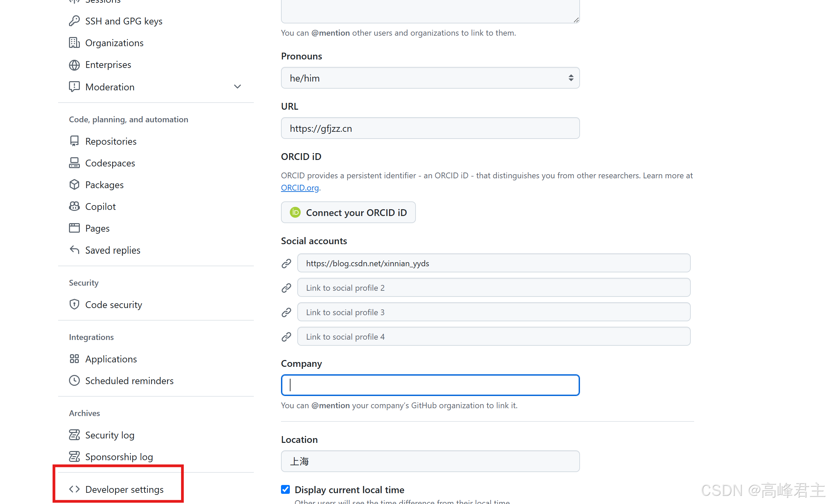Click the Packages box icon
This screenshot has height=504, width=827.
74,185
